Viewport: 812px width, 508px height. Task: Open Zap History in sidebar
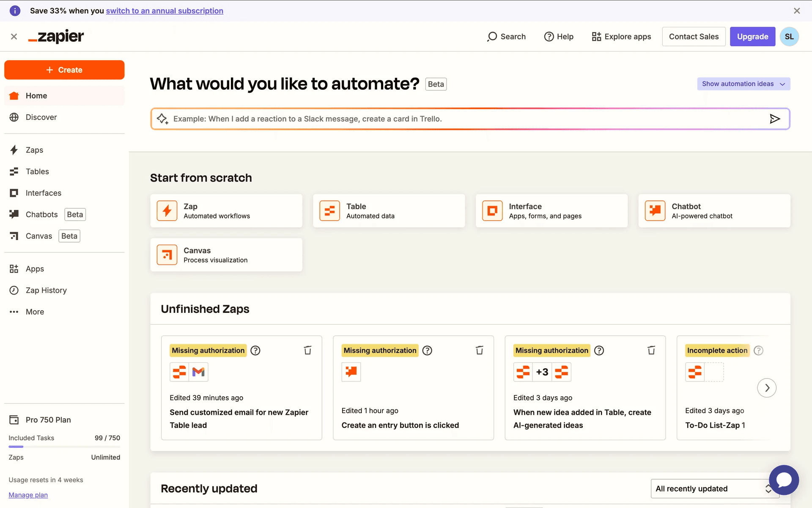click(x=46, y=290)
